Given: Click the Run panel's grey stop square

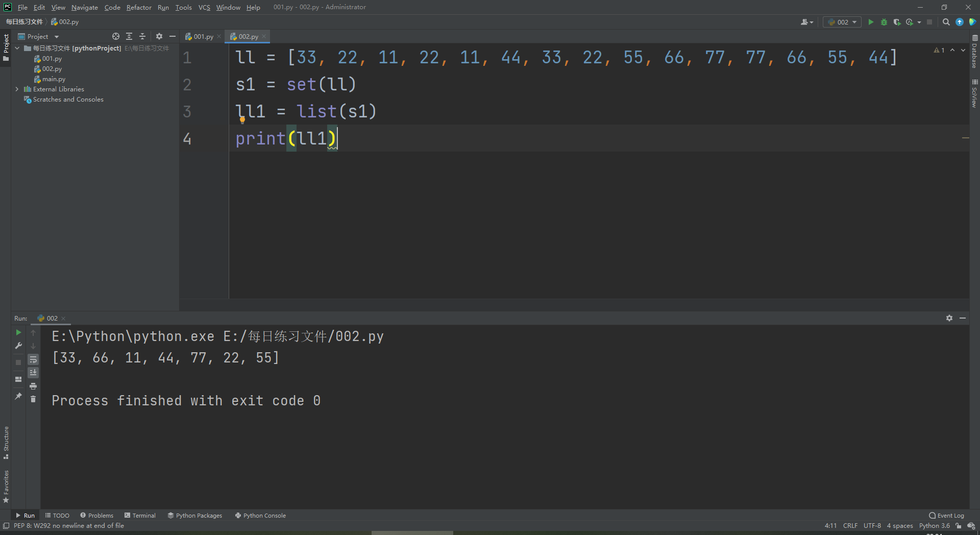Looking at the screenshot, I should (18, 362).
